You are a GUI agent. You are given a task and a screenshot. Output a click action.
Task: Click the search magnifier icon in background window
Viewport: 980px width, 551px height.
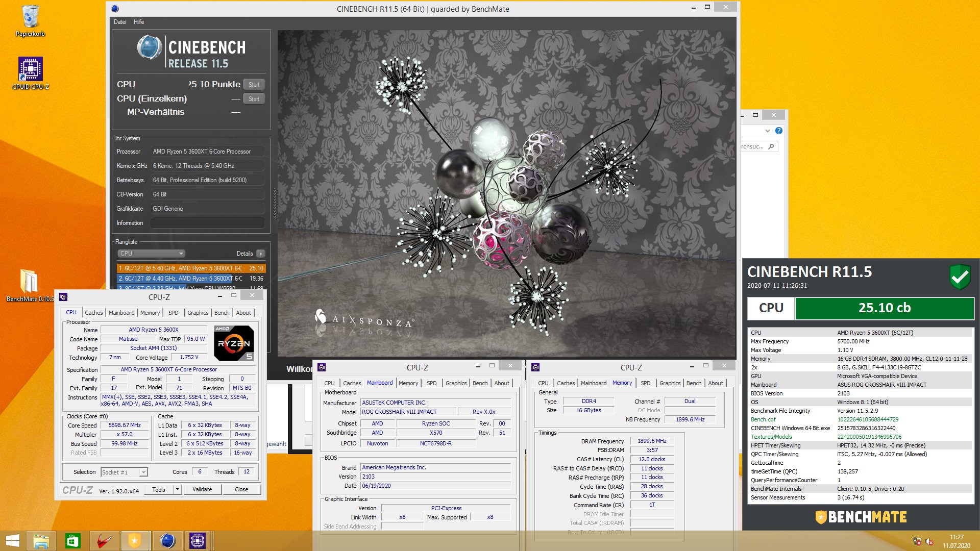coord(771,146)
